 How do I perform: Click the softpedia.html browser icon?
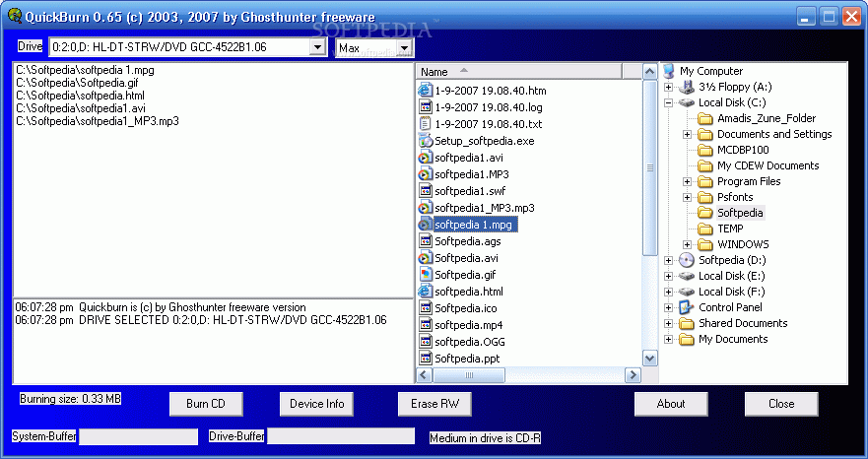[x=426, y=292]
